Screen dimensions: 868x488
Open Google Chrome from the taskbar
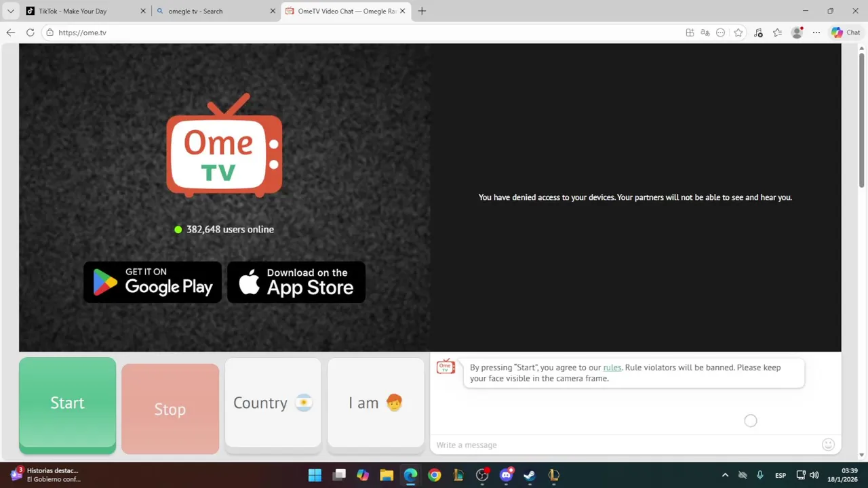point(435,475)
